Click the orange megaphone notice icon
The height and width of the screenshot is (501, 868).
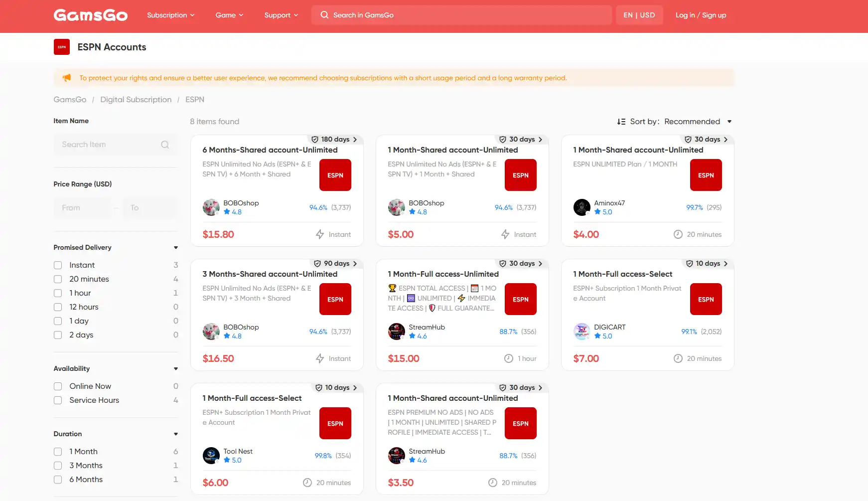point(67,78)
